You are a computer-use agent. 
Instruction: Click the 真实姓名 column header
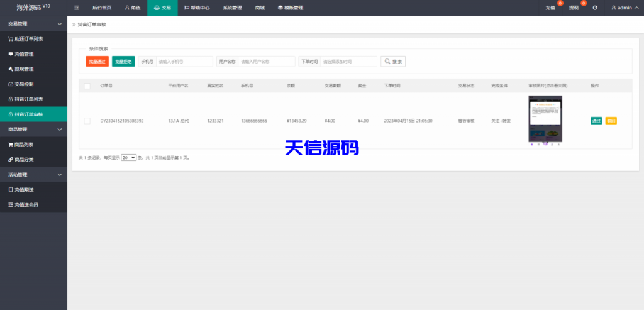[215, 86]
